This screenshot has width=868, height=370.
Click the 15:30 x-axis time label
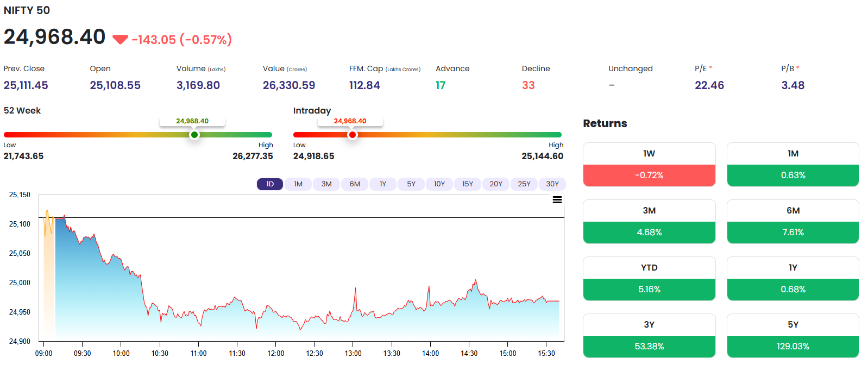click(546, 353)
